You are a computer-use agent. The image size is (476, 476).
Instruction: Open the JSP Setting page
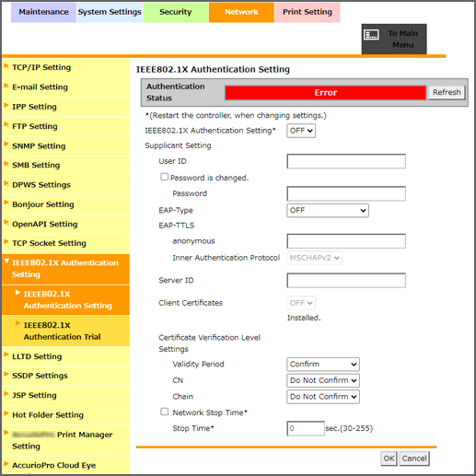[34, 395]
